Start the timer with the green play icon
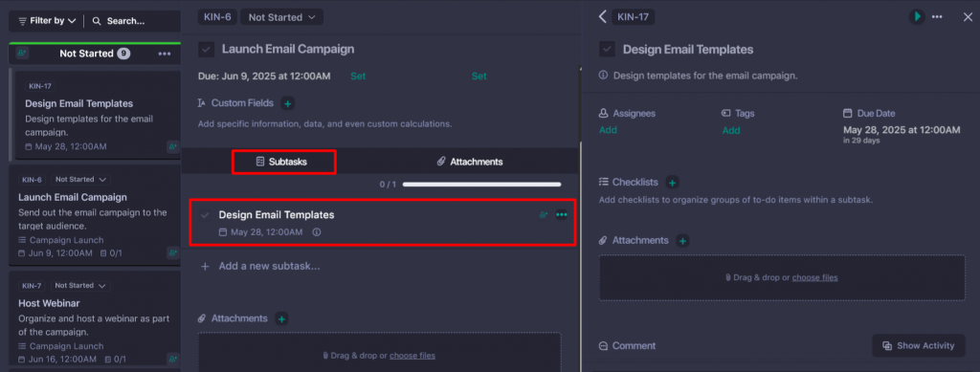 pyautogui.click(x=917, y=17)
